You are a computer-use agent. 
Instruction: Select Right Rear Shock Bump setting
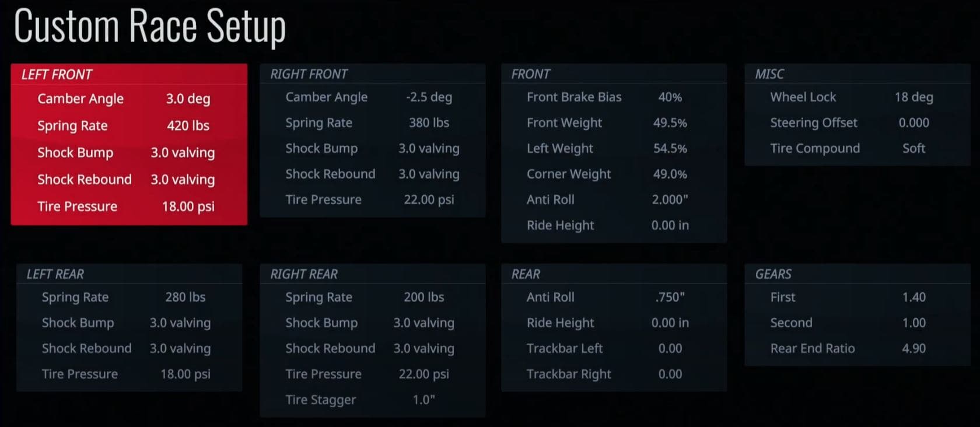pos(372,323)
